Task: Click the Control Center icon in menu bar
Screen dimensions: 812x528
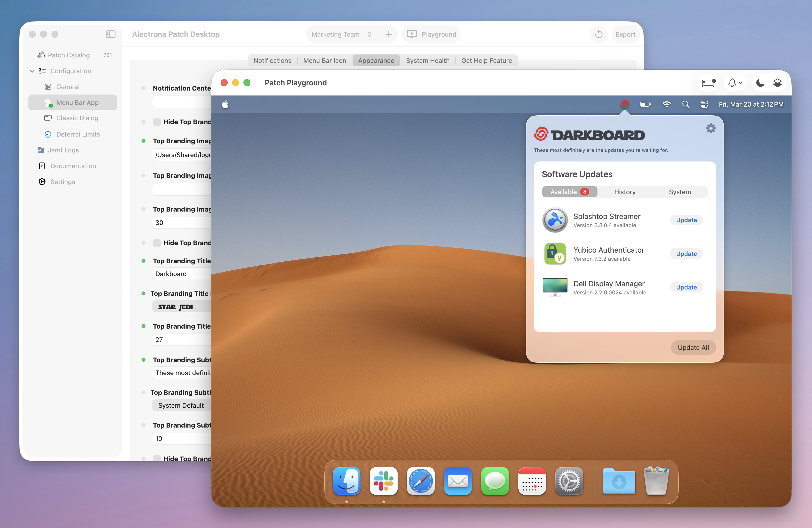Action: (704, 104)
